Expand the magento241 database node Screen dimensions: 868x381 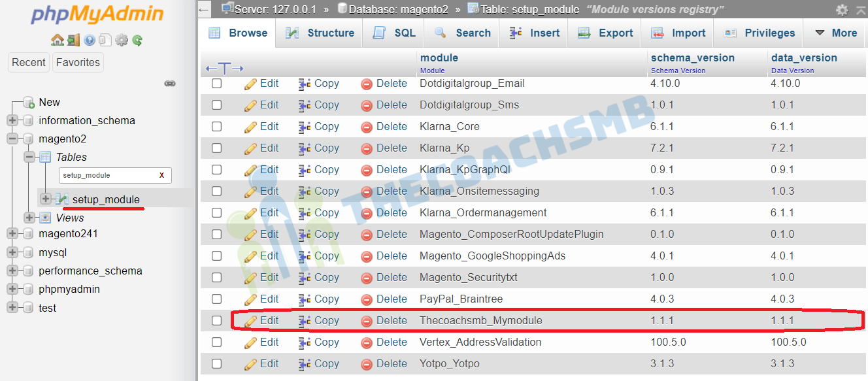click(12, 234)
